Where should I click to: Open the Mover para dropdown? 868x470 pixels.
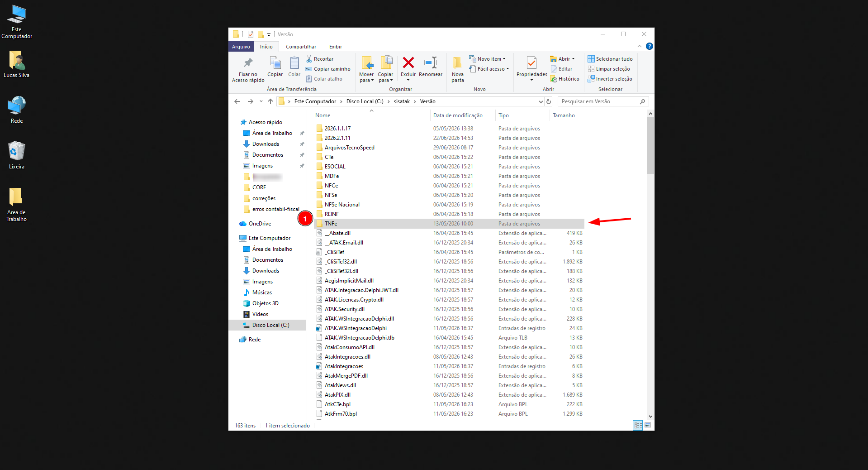tap(366, 78)
